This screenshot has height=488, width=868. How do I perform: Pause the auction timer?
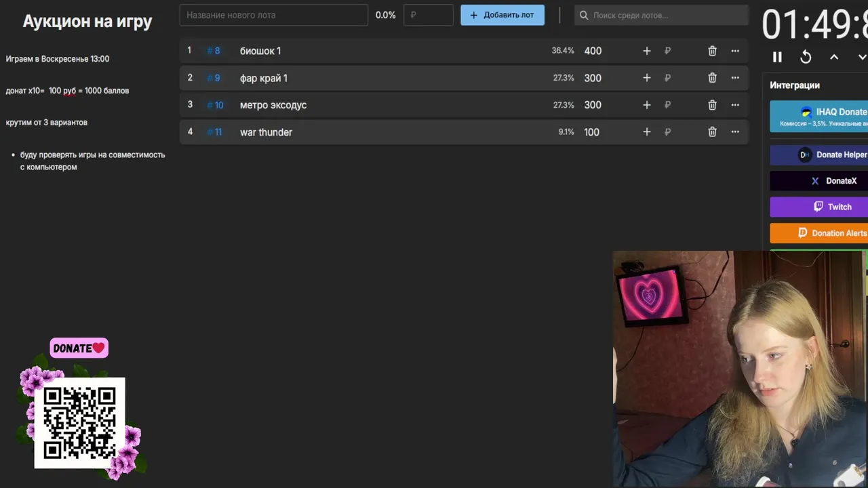pyautogui.click(x=777, y=58)
